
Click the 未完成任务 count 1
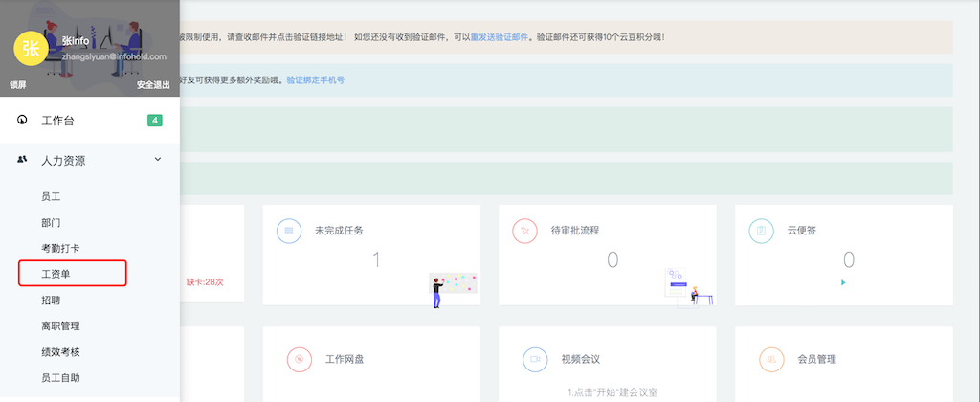click(x=376, y=259)
